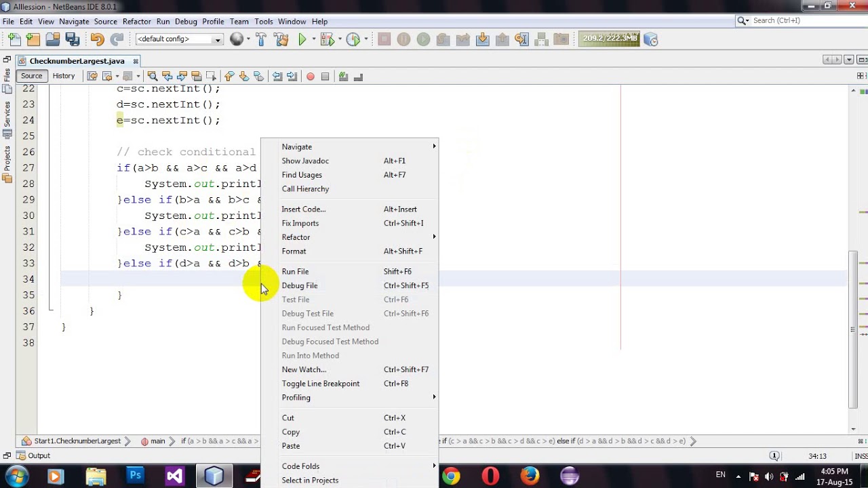The height and width of the screenshot is (488, 868).
Task: Click the globe browser icon
Action: (236, 39)
